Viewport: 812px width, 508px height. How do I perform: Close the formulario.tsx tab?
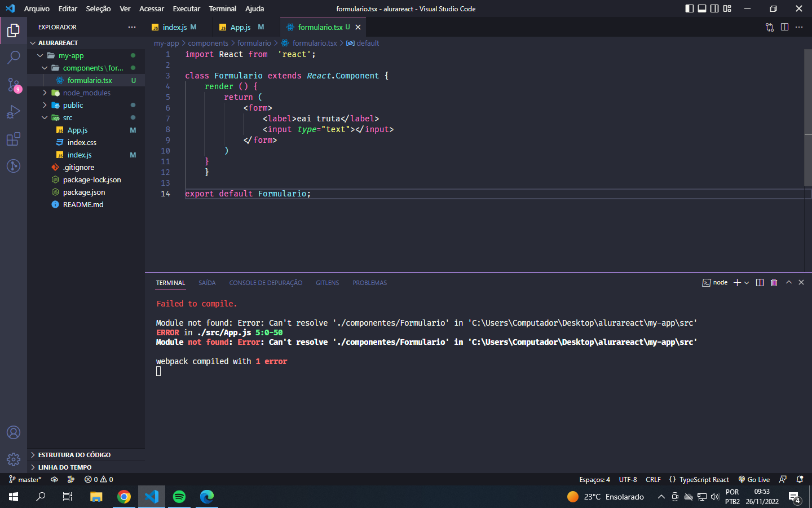click(x=358, y=27)
